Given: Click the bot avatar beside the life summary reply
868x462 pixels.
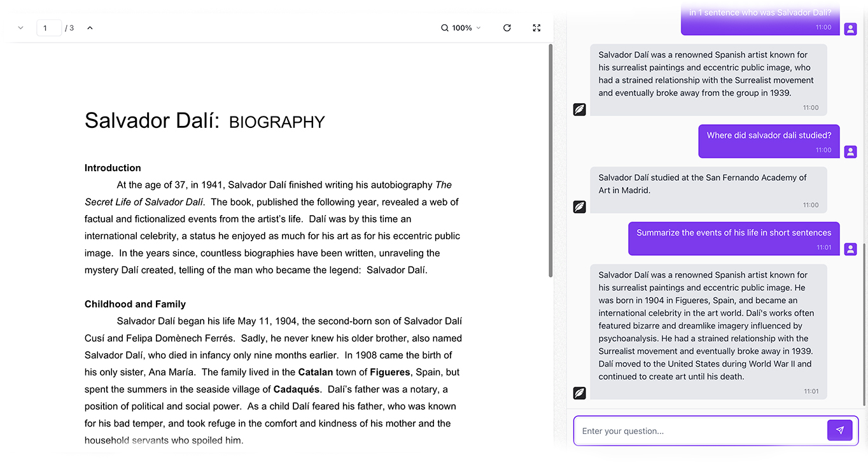Looking at the screenshot, I should click(x=579, y=393).
